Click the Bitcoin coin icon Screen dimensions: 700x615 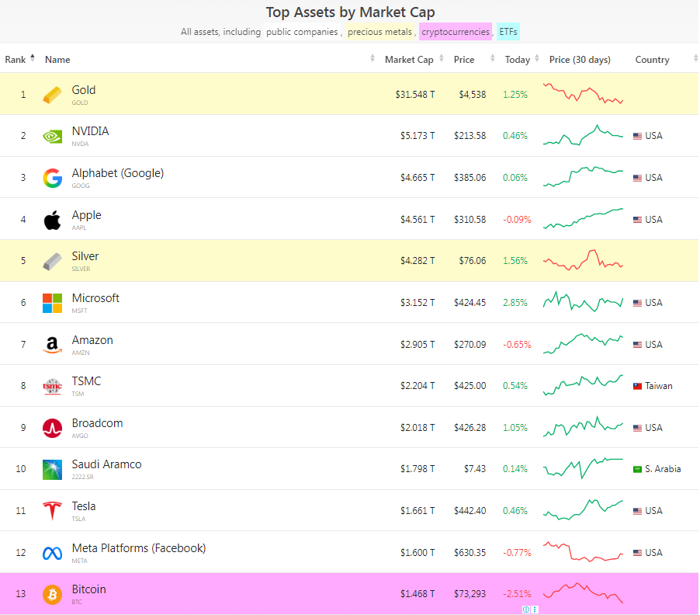pyautogui.click(x=52, y=595)
